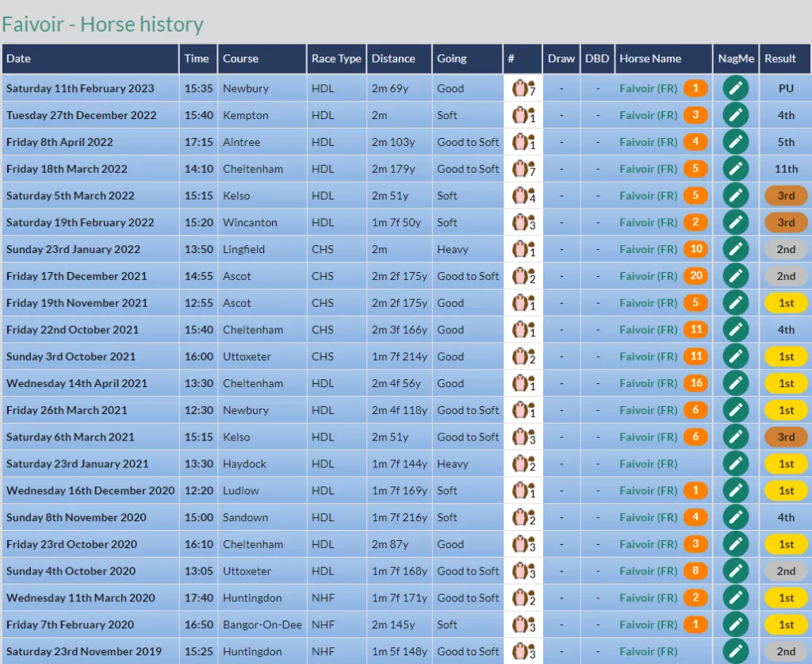Click the orange 20 badge in Ascot December row
Viewport: 812px width, 664px height.
coord(696,276)
